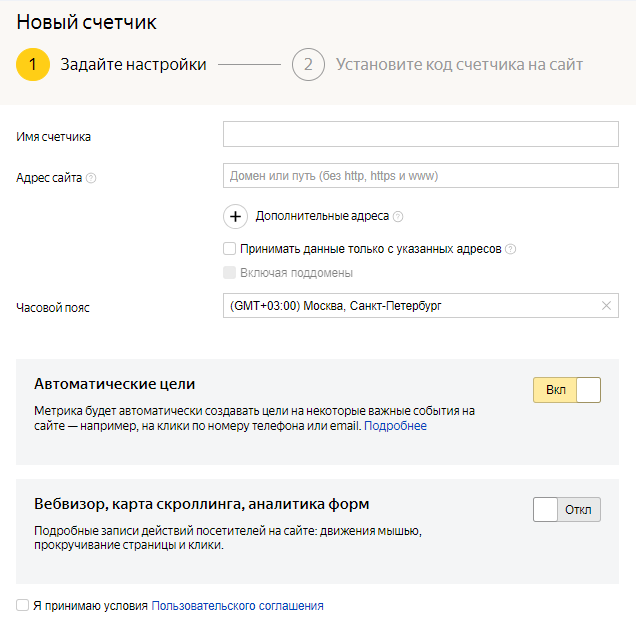Open Пользовательского соглашения link
Screen dimensions: 636x629
tap(237, 605)
